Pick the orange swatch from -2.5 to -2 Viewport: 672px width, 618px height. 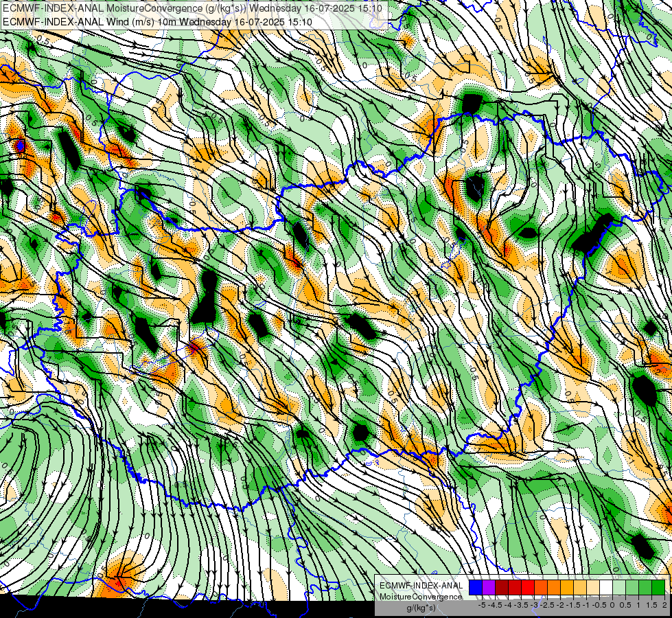[554, 588]
